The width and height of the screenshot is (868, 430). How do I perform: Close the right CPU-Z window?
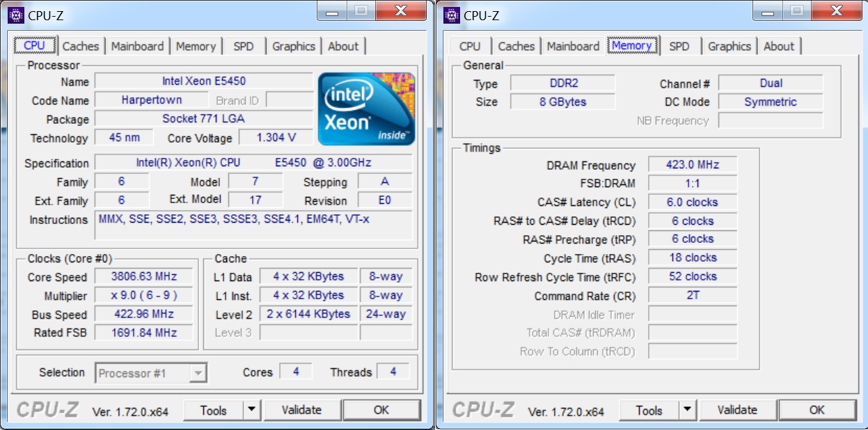836,10
